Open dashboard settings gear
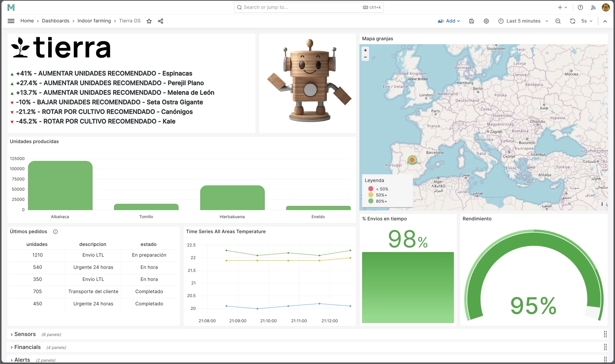This screenshot has width=615, height=364. pos(486,21)
